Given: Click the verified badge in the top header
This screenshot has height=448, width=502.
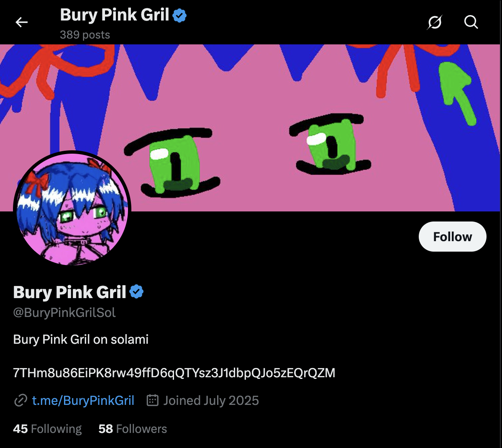Looking at the screenshot, I should (x=180, y=15).
